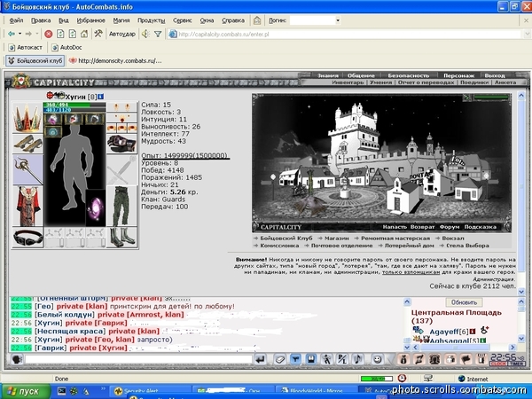The height and width of the screenshot is (399, 532).
Task: Click the chat filter funnel icon
Action: [295, 359]
